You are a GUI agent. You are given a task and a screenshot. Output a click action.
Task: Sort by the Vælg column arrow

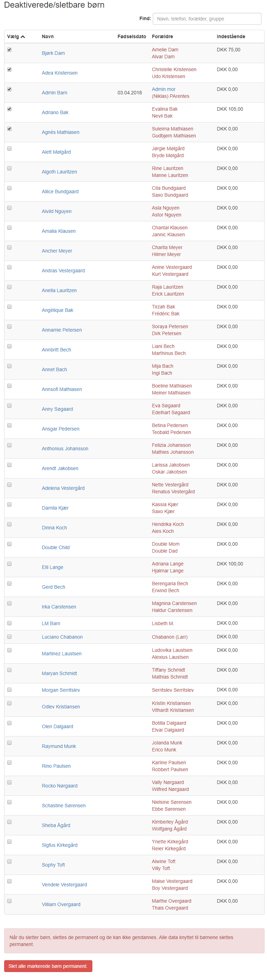point(23,36)
